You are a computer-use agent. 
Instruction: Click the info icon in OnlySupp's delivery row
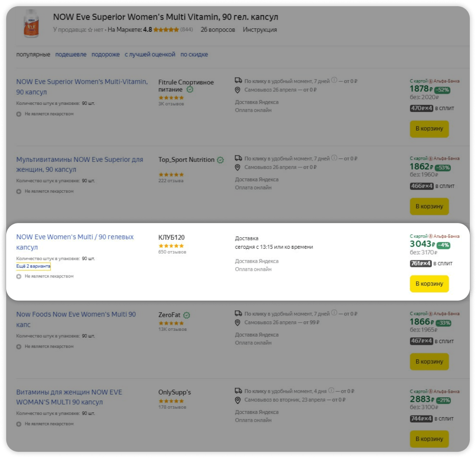click(x=331, y=390)
